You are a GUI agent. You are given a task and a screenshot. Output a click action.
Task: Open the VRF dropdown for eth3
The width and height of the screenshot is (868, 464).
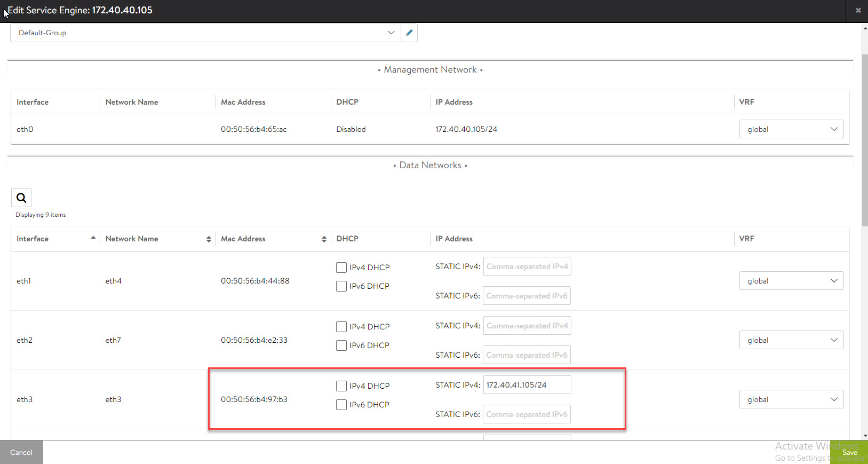point(791,399)
